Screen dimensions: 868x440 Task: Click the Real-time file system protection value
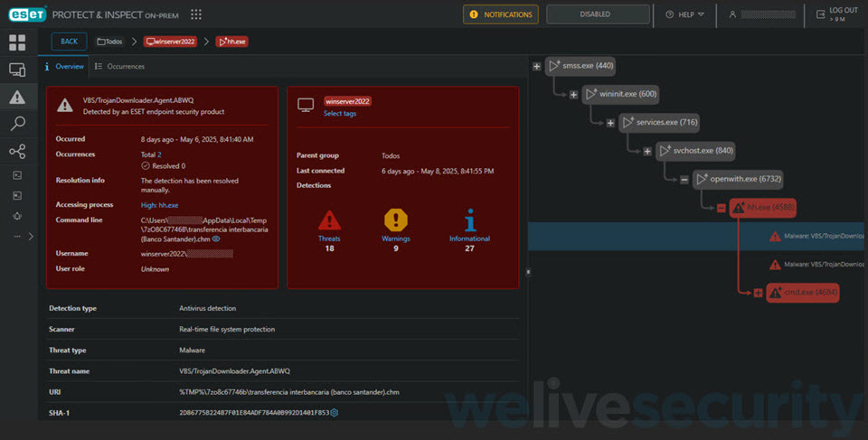coord(227,329)
